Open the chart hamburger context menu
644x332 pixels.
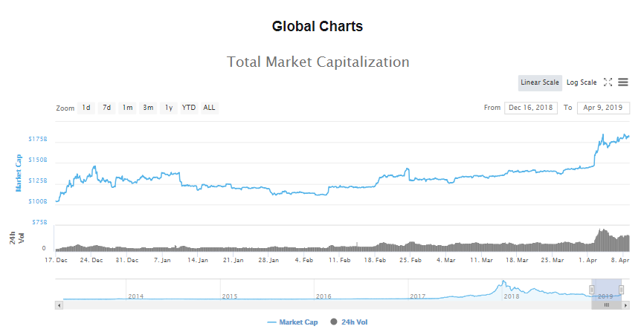(622, 82)
